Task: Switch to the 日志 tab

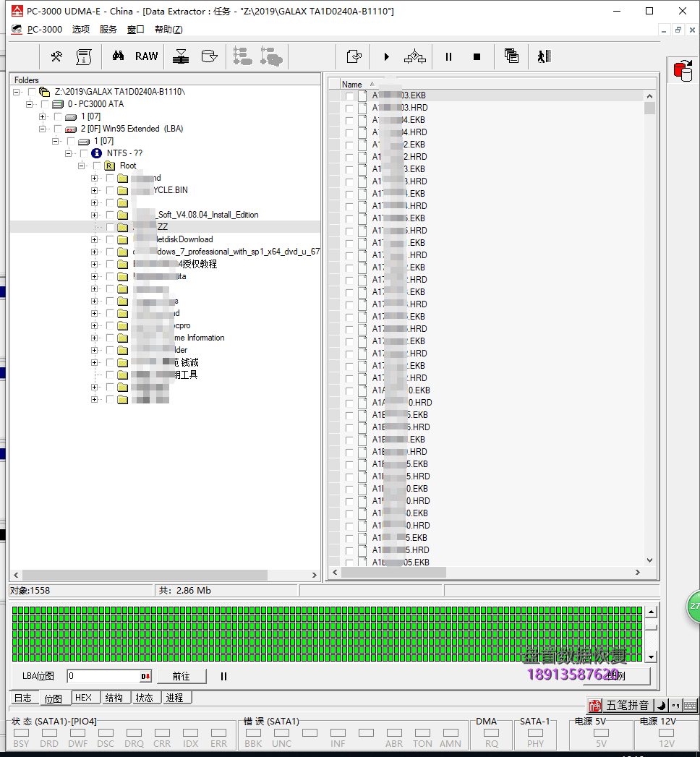Action: click(x=22, y=698)
